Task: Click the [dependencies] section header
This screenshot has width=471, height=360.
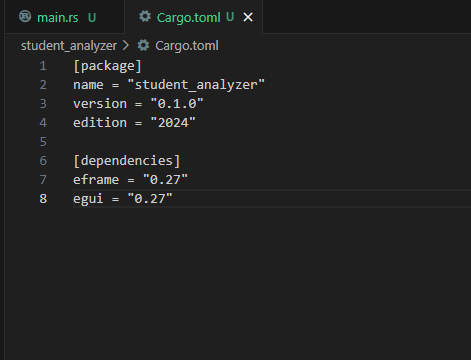Action: 127,161
